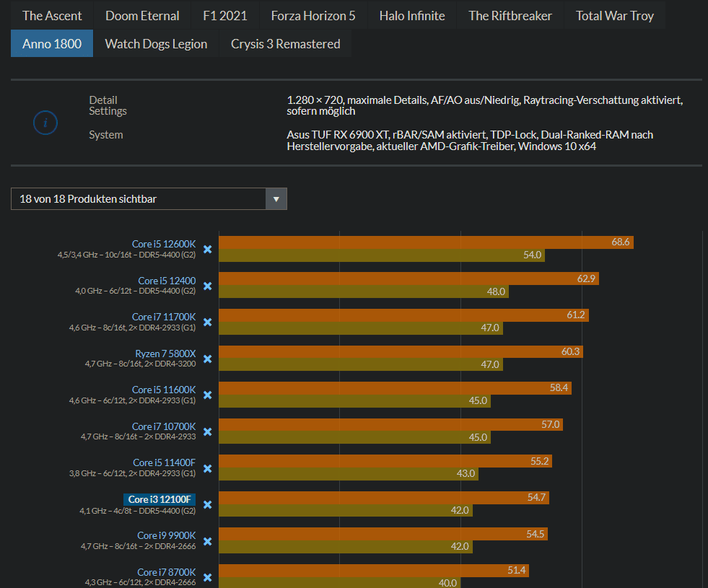Click the 54.5 value on 9900K bar

pyautogui.click(x=535, y=534)
